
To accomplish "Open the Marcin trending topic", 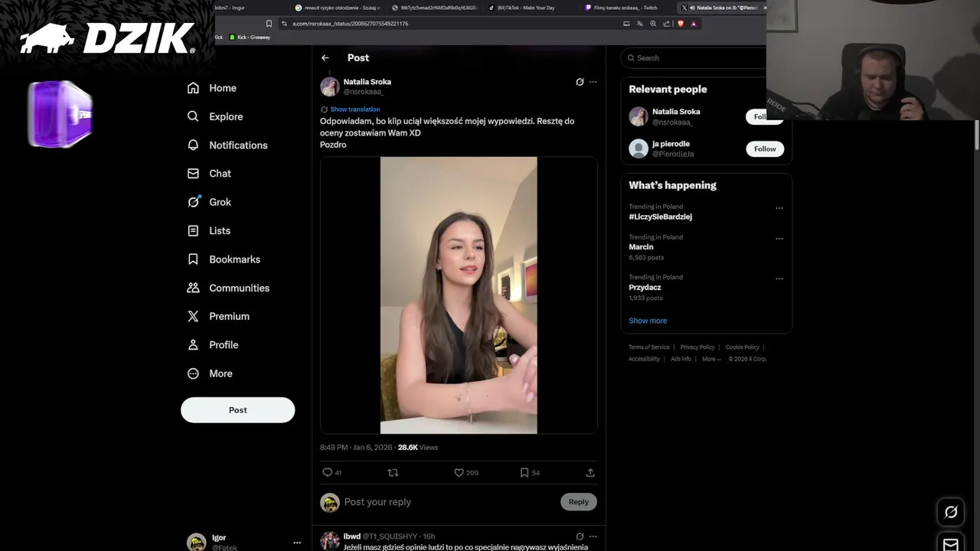I will pyautogui.click(x=641, y=247).
